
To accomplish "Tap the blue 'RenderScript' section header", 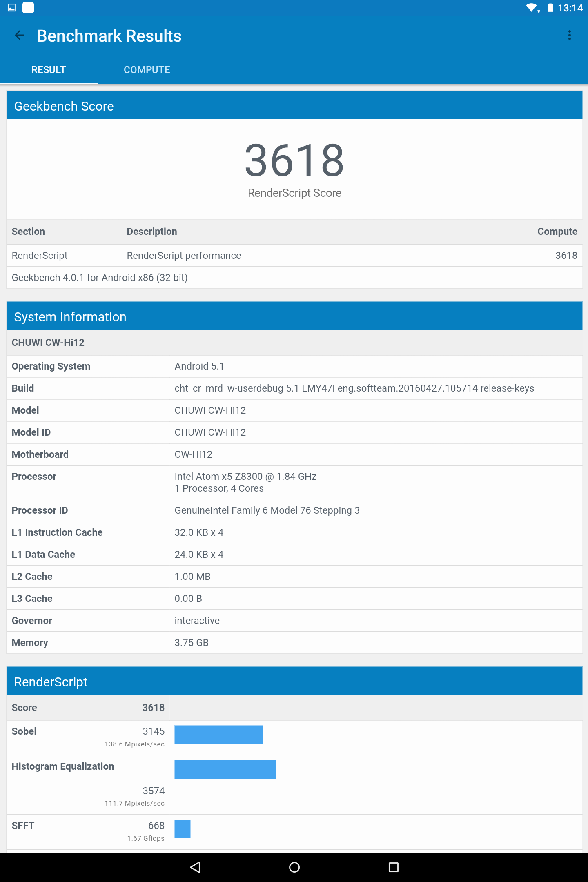I will click(294, 681).
